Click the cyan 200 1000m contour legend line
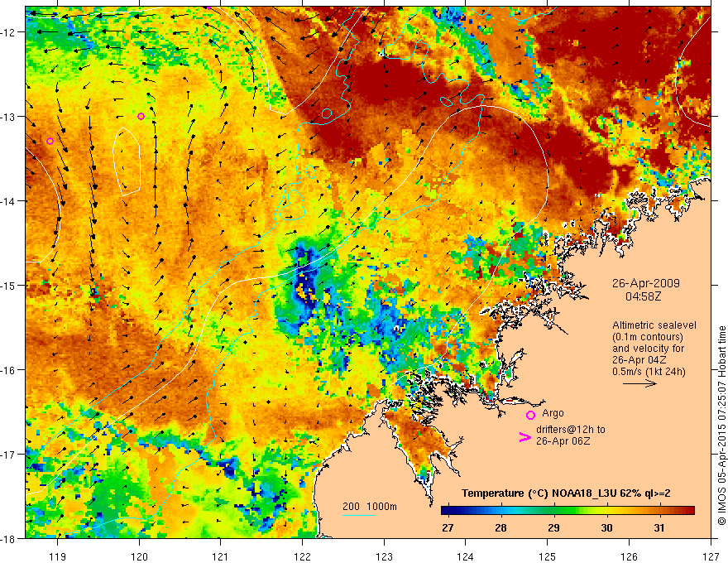 (359, 515)
